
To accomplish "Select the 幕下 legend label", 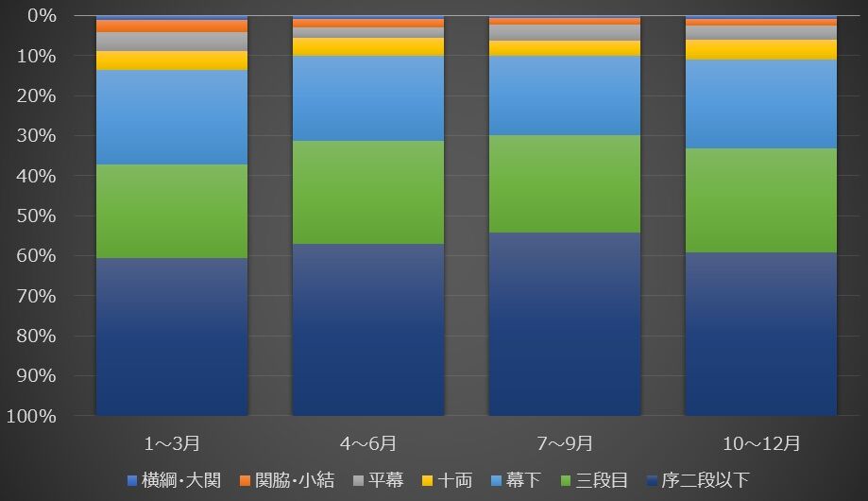I will click(523, 480).
